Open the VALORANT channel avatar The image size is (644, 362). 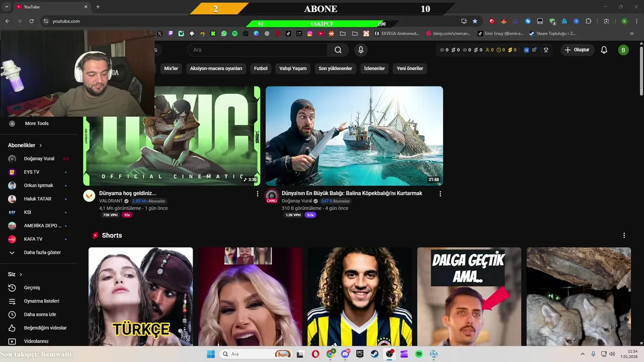[89, 196]
